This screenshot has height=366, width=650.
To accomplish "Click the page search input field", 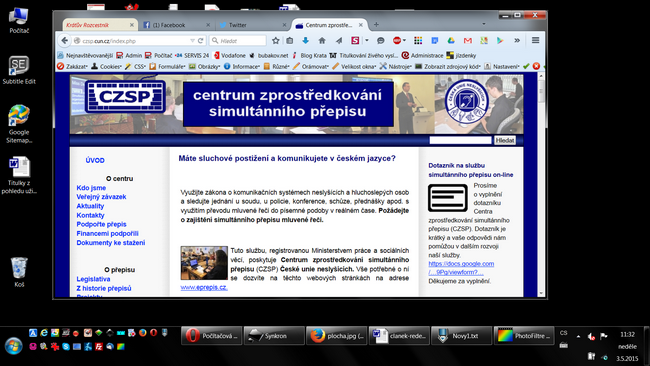I will (x=460, y=140).
